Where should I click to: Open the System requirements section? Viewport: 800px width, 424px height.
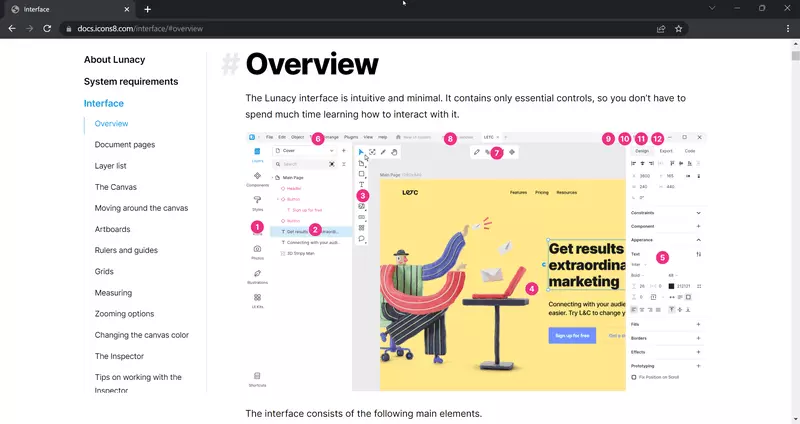(x=131, y=82)
